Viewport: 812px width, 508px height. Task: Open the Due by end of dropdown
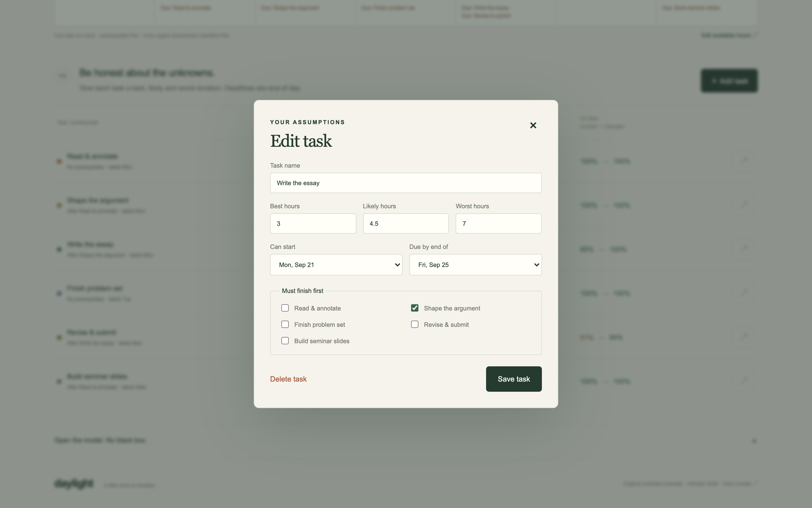tap(475, 265)
